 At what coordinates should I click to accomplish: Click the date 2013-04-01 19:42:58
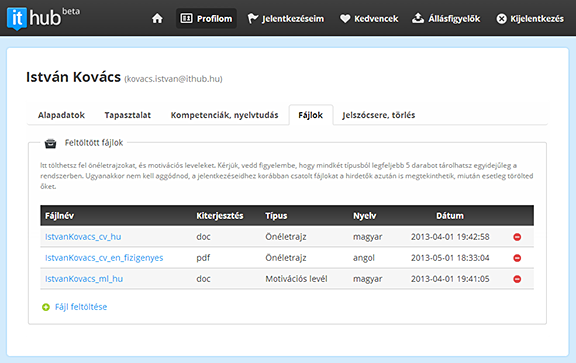point(450,237)
